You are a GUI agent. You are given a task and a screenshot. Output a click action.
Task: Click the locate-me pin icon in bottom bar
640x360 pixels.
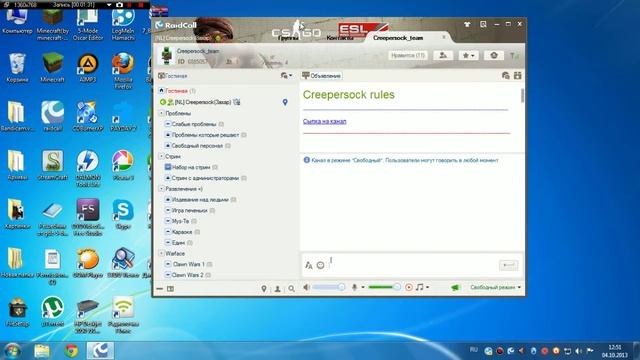click(x=264, y=289)
